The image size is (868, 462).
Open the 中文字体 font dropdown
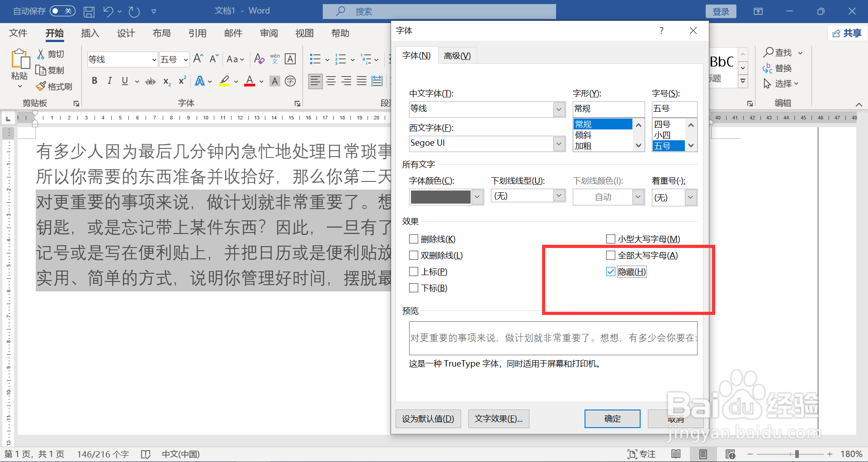[x=559, y=109]
